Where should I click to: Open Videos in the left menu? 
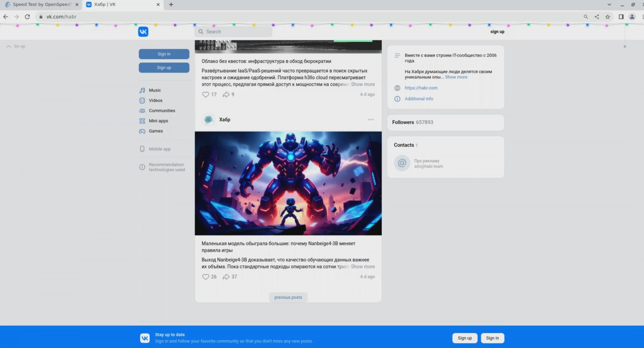coord(156,101)
